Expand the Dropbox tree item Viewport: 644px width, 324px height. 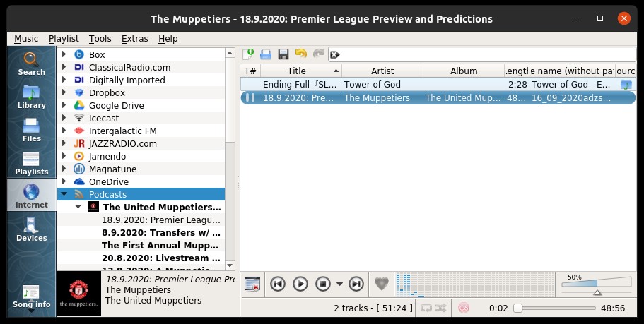(64, 92)
